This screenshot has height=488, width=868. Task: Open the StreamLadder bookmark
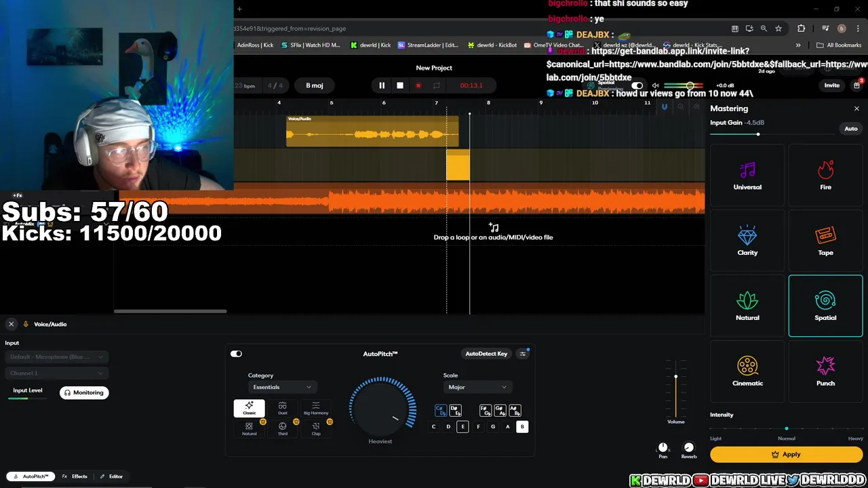[x=428, y=45]
